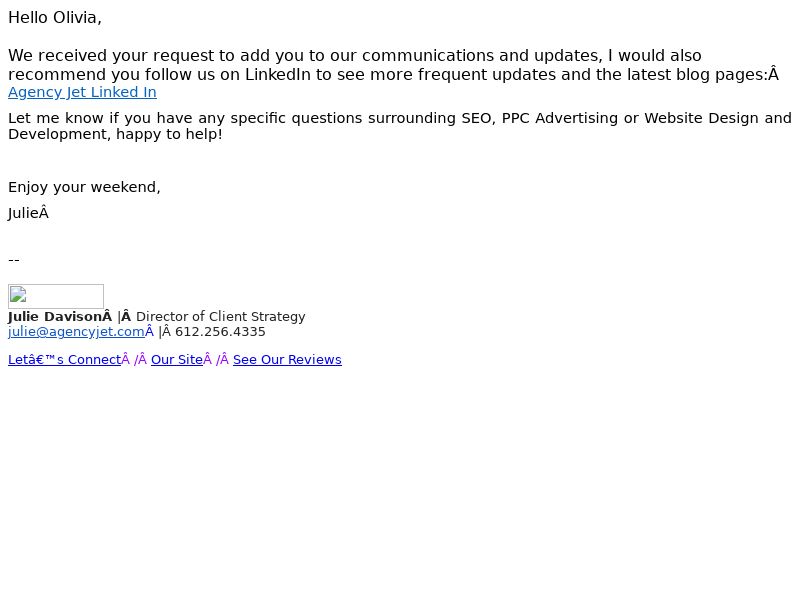Click the Director of Client Strategy title

pos(221,317)
